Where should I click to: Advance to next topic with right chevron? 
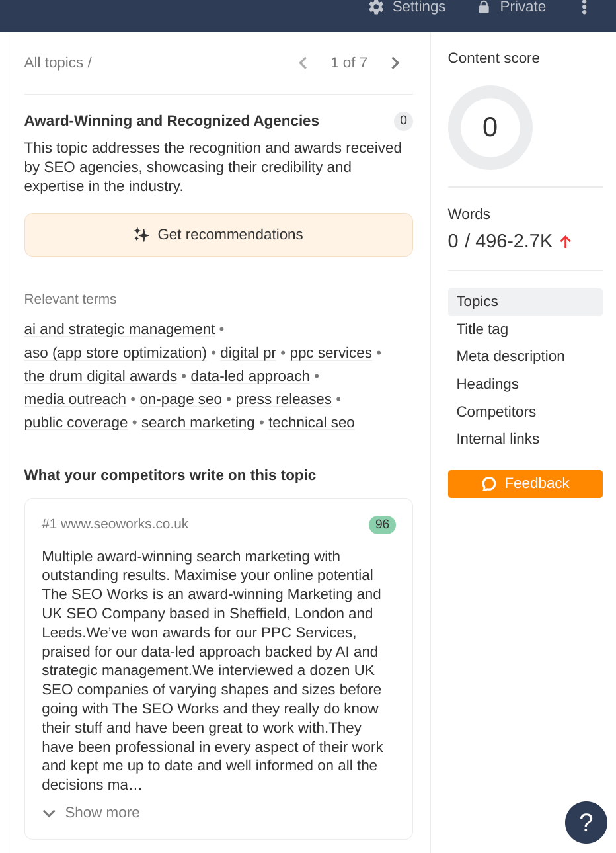tap(395, 63)
